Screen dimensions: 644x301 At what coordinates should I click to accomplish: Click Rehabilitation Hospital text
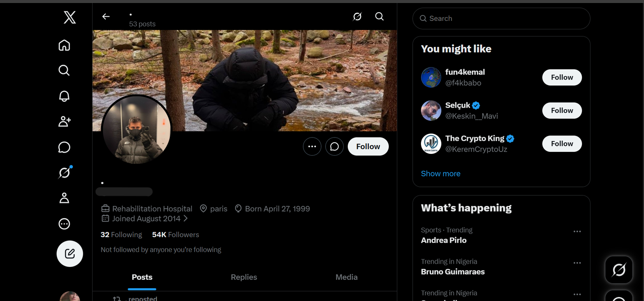152,209
